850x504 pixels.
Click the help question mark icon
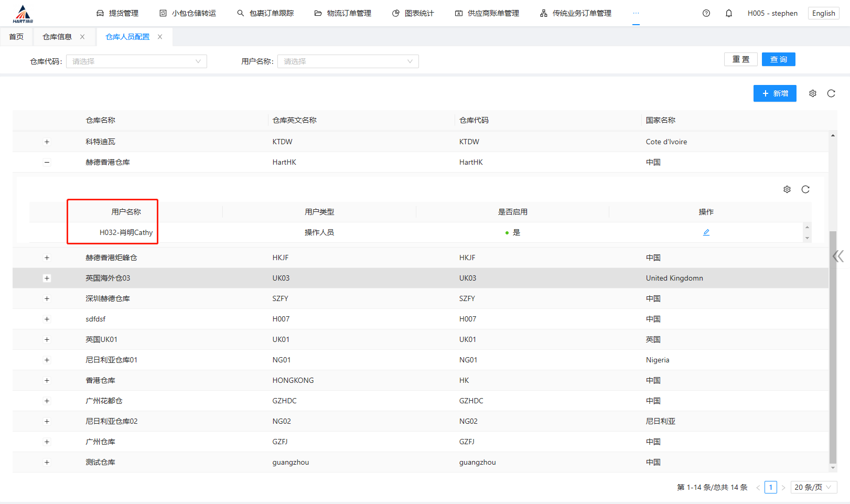(706, 13)
